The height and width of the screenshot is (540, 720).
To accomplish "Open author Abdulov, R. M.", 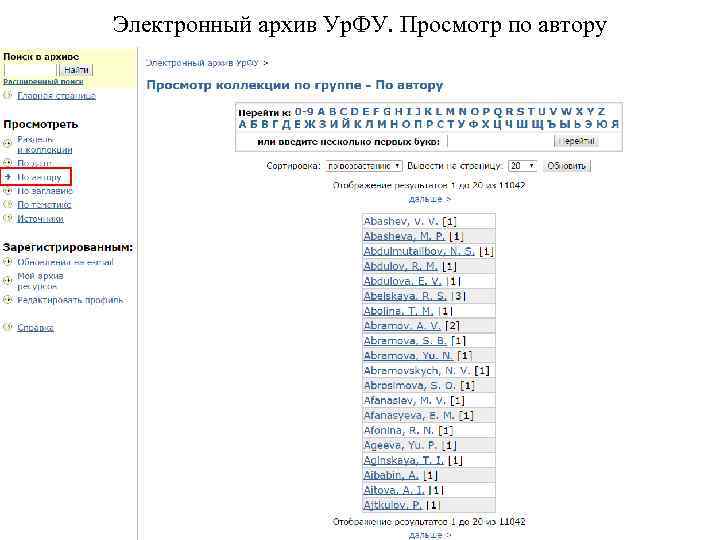I will coord(400,266).
